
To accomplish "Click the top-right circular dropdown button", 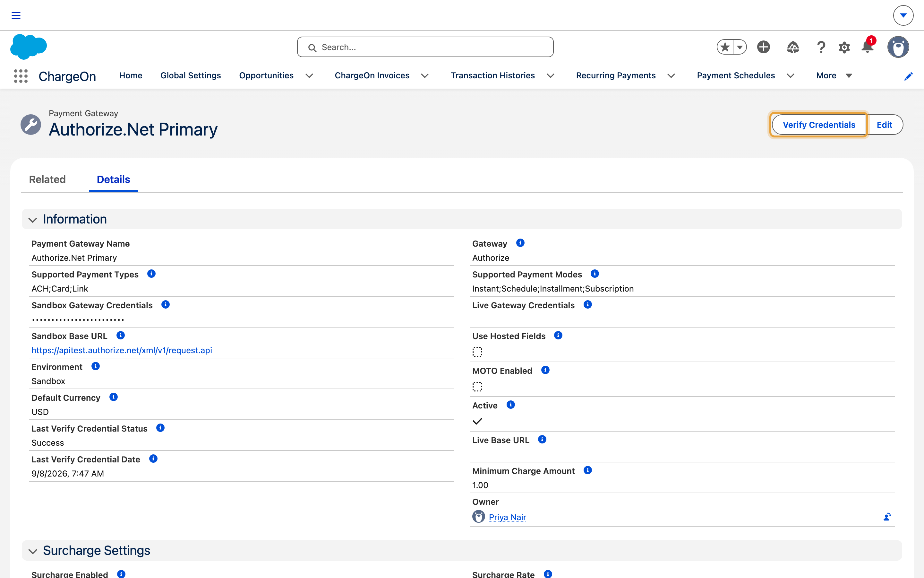I will [903, 15].
